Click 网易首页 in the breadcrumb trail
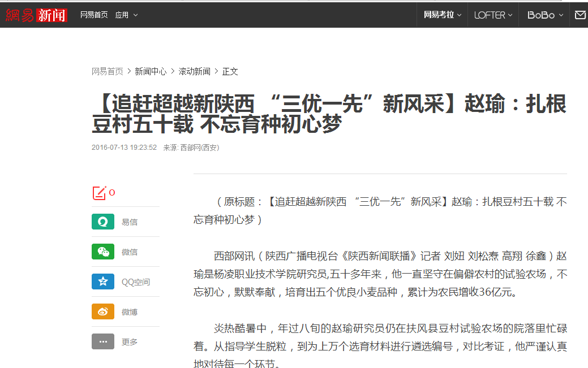Screen dimensions: 588x368 (108, 72)
